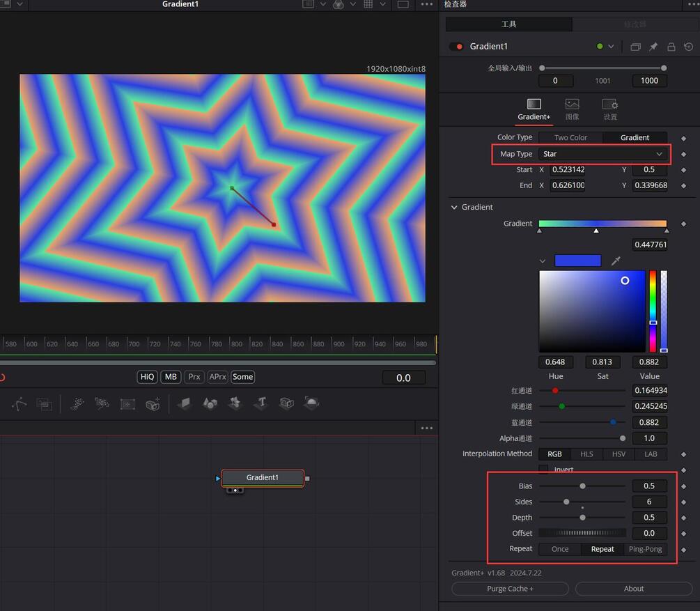Click the Sides slider handle
The width and height of the screenshot is (700, 611).
tap(566, 502)
